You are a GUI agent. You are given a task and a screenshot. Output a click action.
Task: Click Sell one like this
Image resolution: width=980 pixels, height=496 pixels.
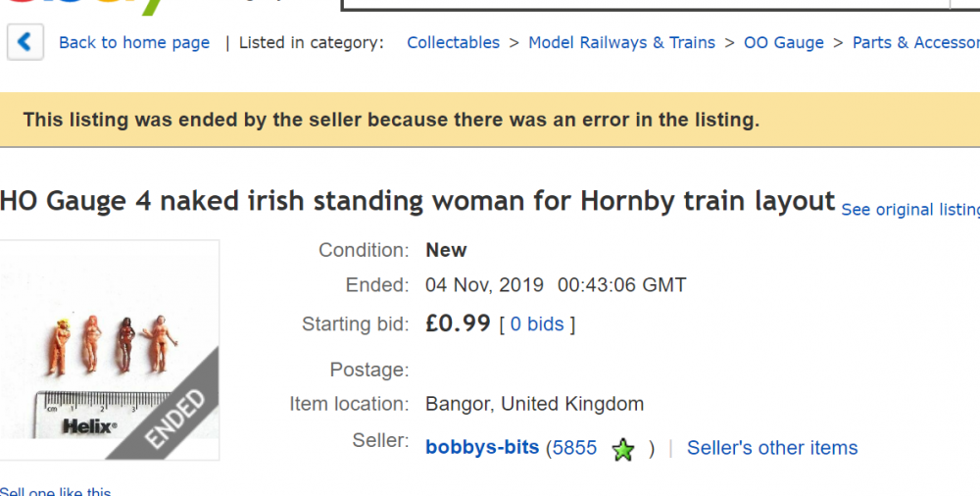pos(56,491)
